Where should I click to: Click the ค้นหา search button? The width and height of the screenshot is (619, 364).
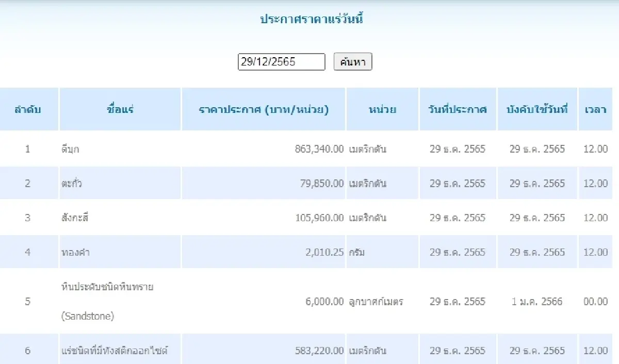coord(353,62)
